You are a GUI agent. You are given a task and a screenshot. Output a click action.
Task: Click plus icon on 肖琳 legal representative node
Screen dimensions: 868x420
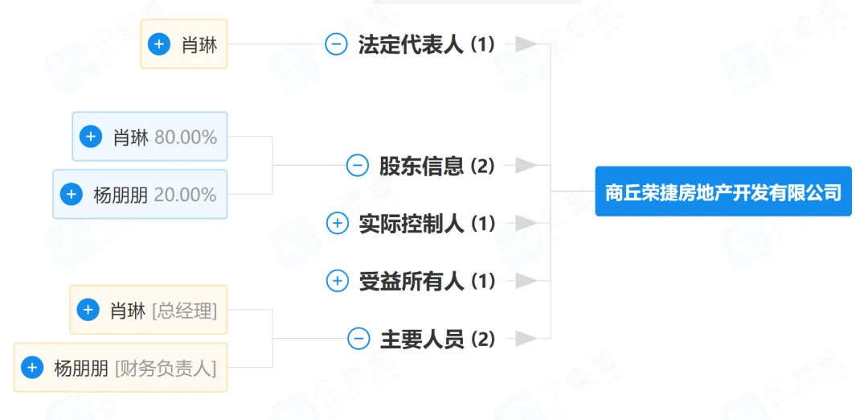point(159,44)
